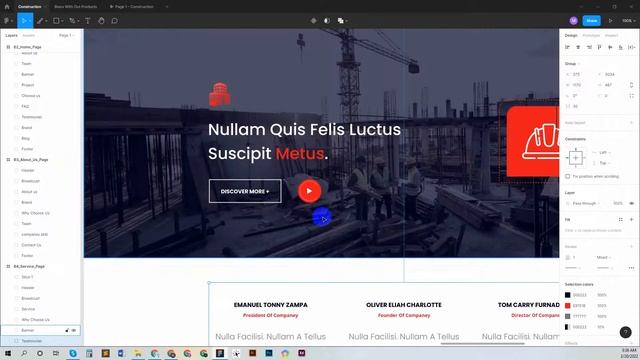The height and width of the screenshot is (360, 640).
Task: Click the Discover More button on canvas
Action: (245, 191)
